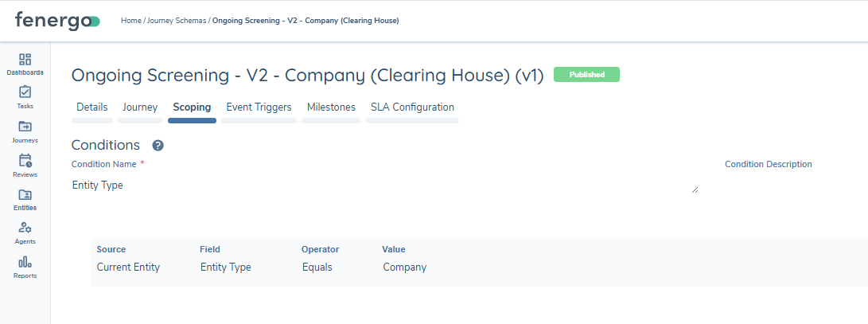Click the Fenergo logo
868x324 pixels.
click(57, 21)
